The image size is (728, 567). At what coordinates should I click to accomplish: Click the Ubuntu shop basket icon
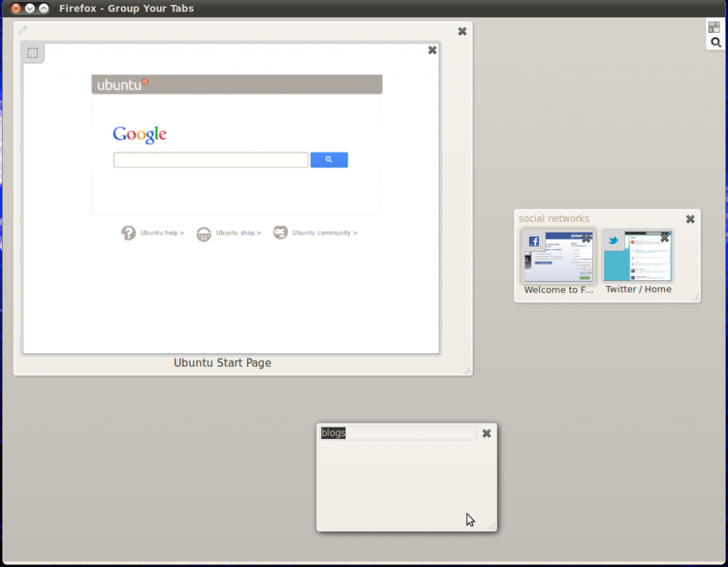click(204, 234)
